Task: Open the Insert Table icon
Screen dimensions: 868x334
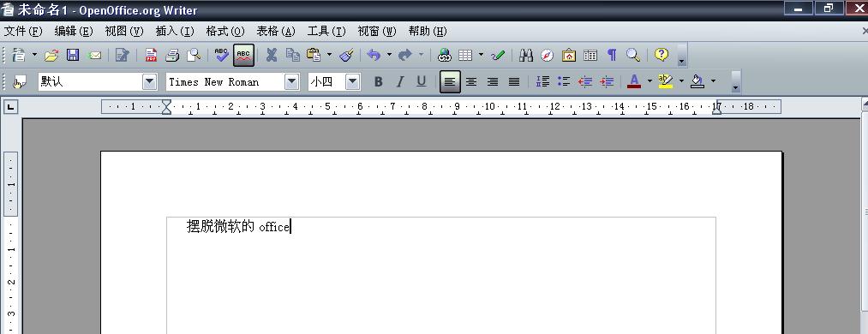Action: tap(465, 55)
